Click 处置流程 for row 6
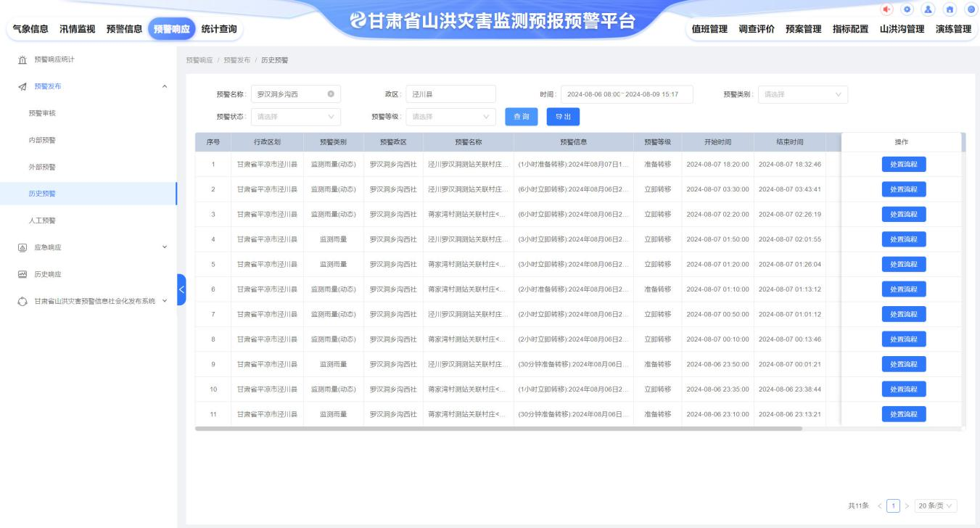The image size is (980, 528). [904, 289]
